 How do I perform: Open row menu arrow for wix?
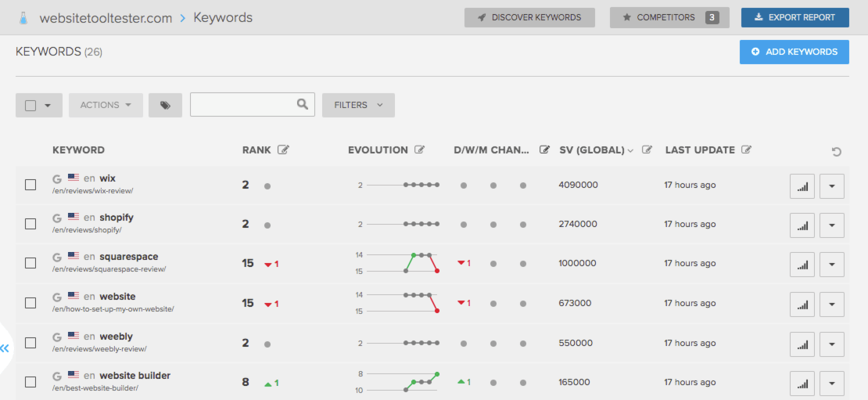(x=831, y=186)
